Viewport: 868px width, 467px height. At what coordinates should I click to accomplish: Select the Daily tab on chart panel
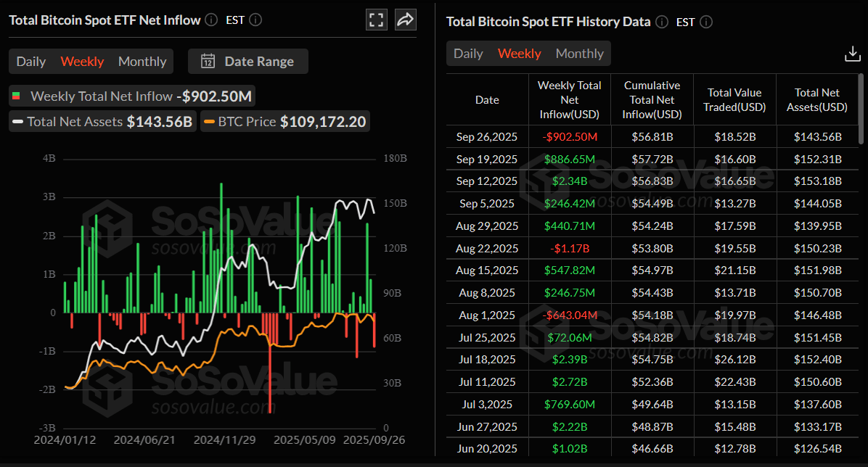click(30, 62)
